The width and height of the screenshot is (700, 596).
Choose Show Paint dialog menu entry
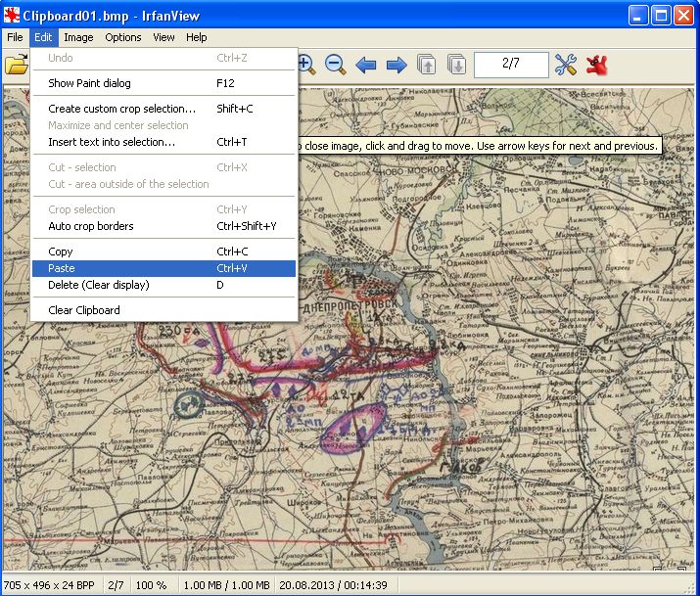(89, 83)
